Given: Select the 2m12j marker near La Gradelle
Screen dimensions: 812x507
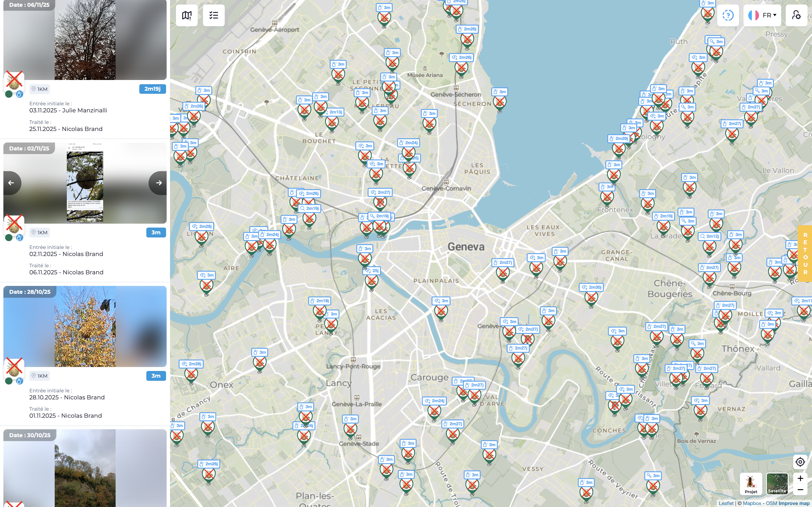Looking at the screenshot, I should coord(709,246).
